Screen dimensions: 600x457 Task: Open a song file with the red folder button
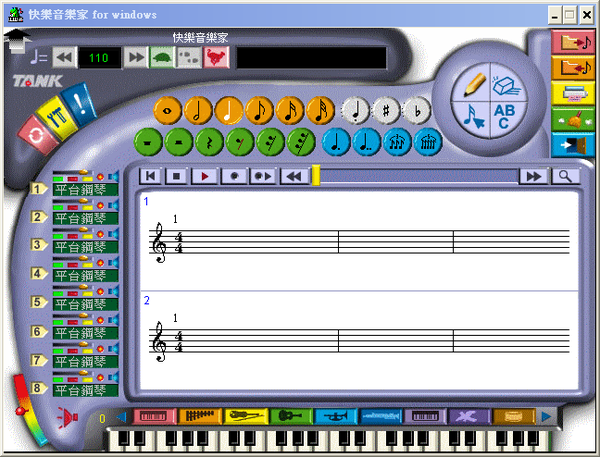[x=573, y=42]
